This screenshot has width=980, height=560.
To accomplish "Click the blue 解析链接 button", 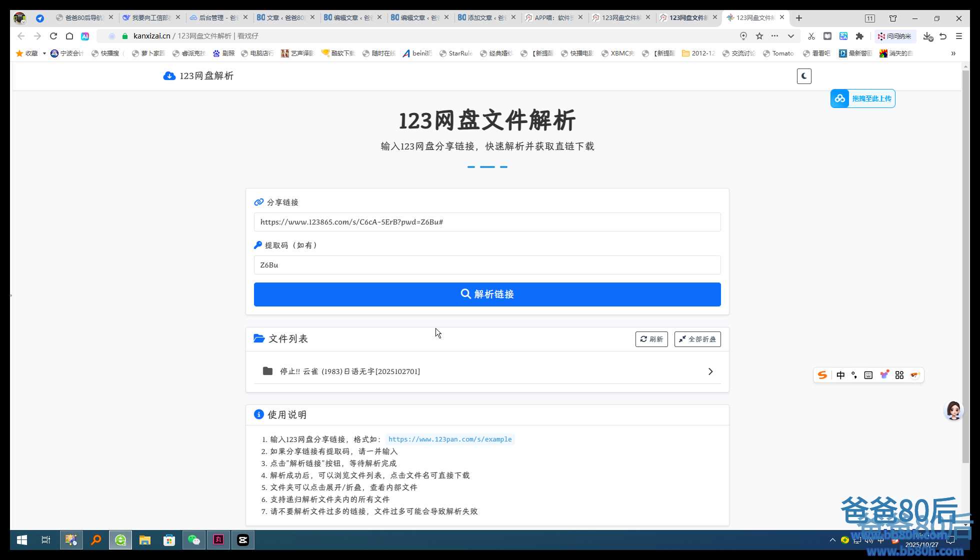I will point(487,294).
